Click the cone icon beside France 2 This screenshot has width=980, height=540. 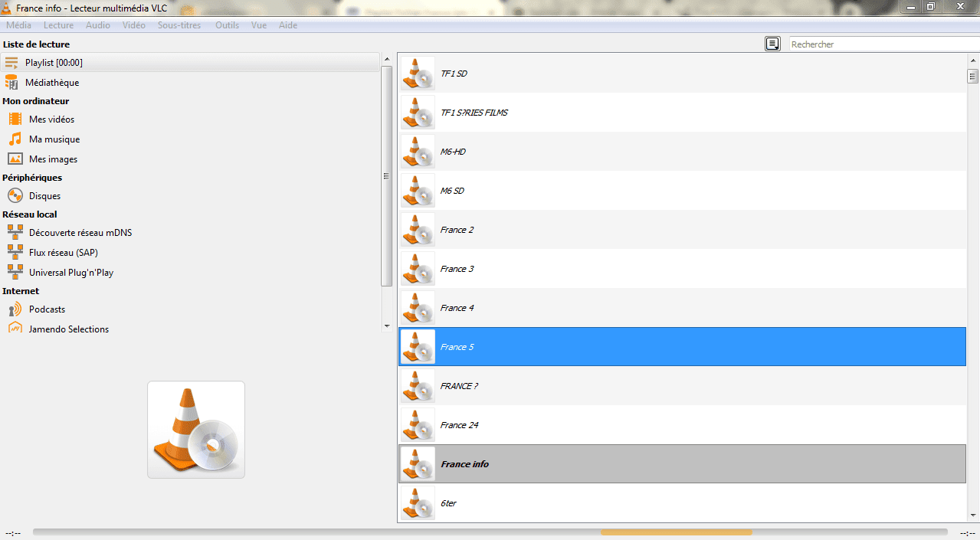point(418,230)
